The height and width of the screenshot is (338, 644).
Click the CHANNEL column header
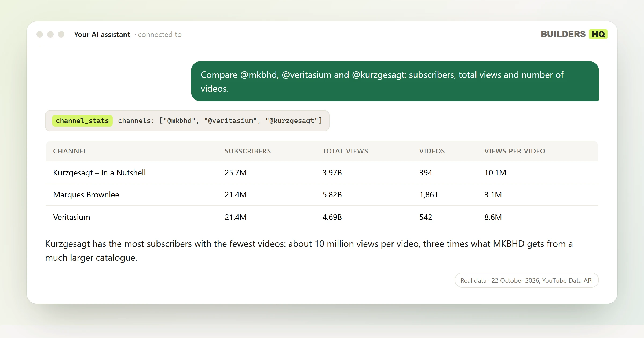[x=70, y=151]
